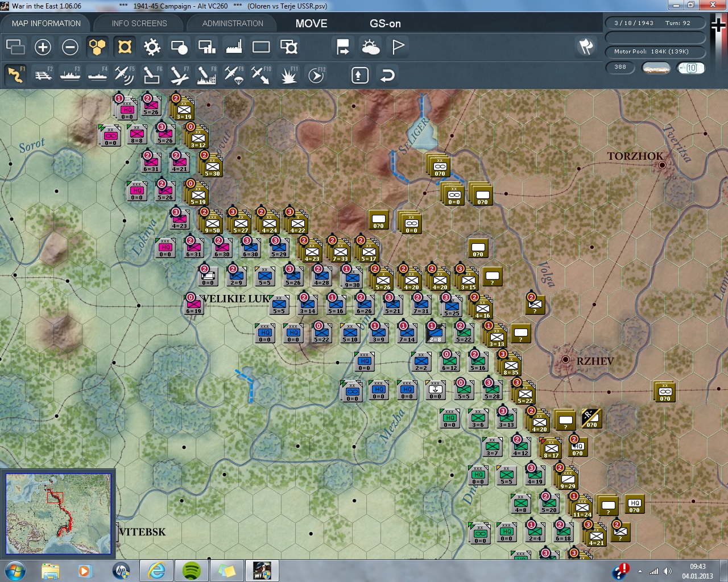
Task: Select the German unit marked 7=31
Action: 421,304
